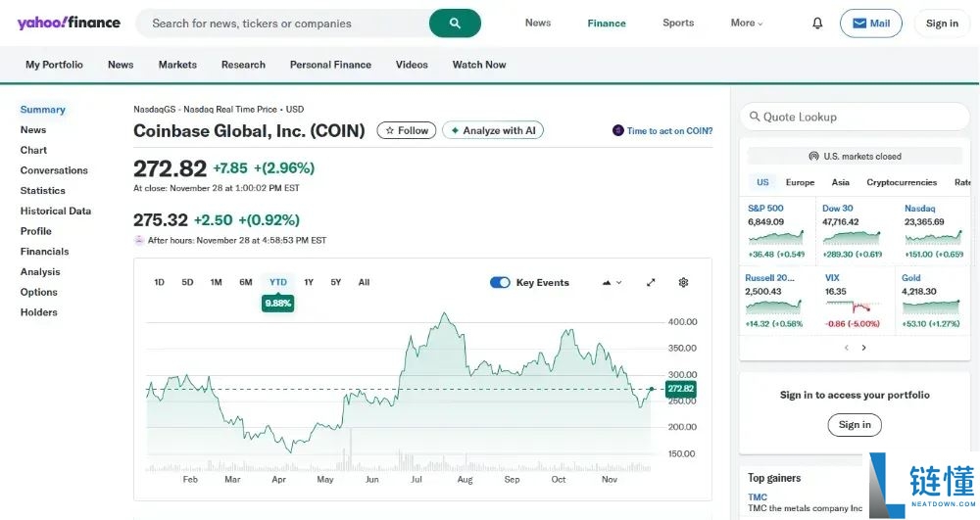Open the Financials sidebar link
The width and height of the screenshot is (980, 520).
pos(44,252)
